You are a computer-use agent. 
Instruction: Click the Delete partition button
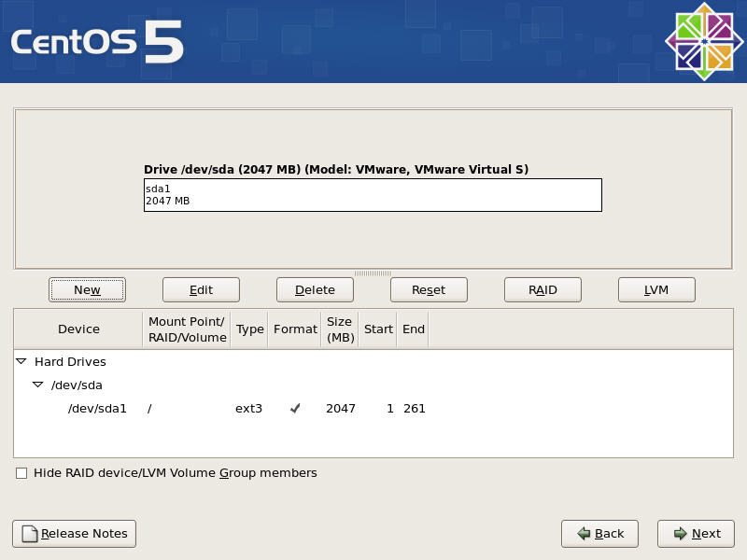(x=315, y=289)
